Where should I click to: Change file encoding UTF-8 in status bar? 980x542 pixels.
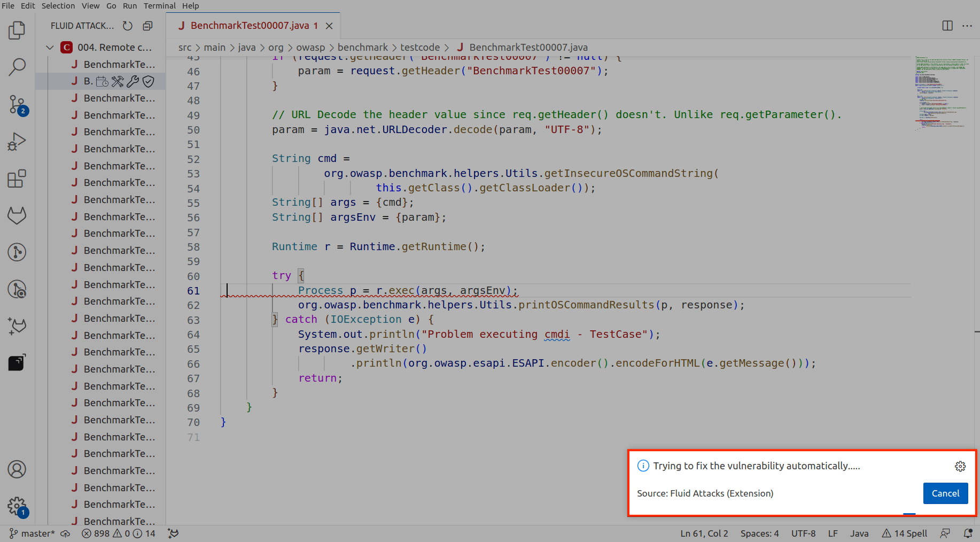[x=803, y=533]
